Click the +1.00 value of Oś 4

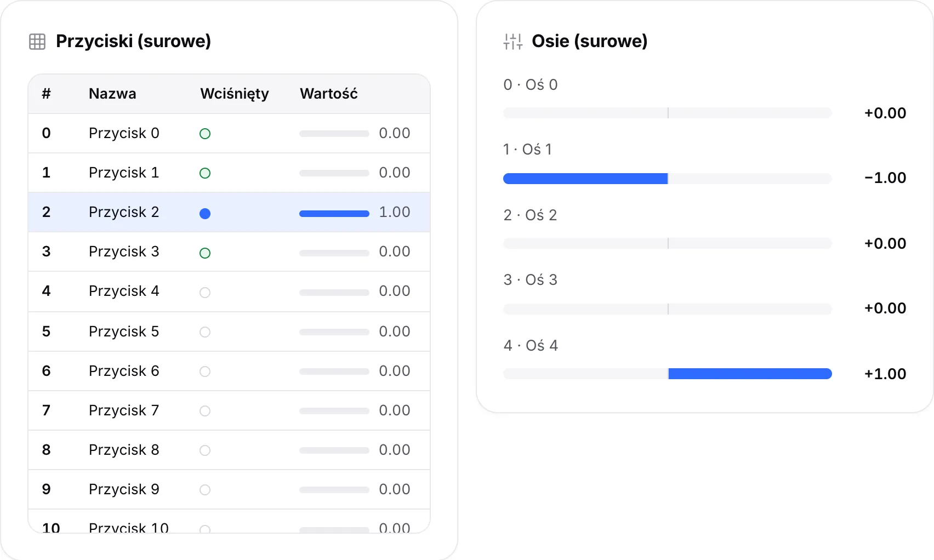click(x=885, y=374)
